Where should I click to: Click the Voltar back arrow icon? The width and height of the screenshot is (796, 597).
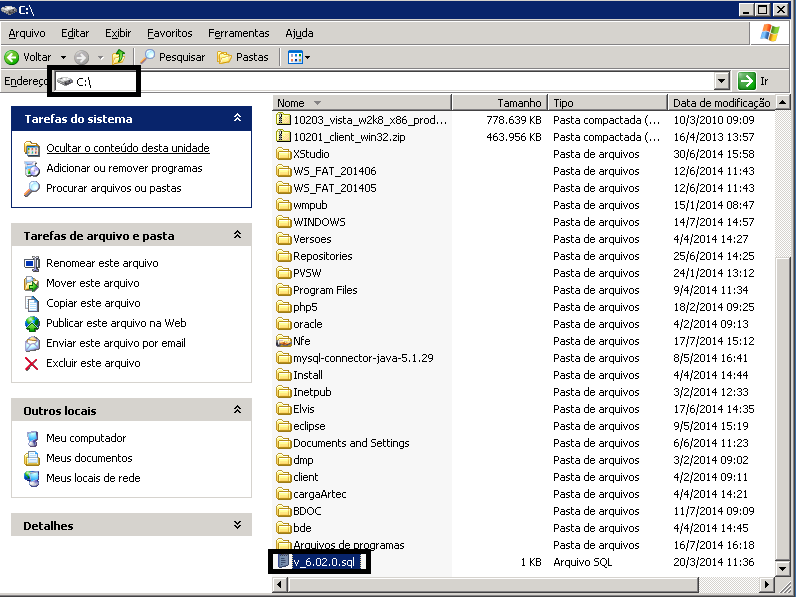(x=13, y=57)
